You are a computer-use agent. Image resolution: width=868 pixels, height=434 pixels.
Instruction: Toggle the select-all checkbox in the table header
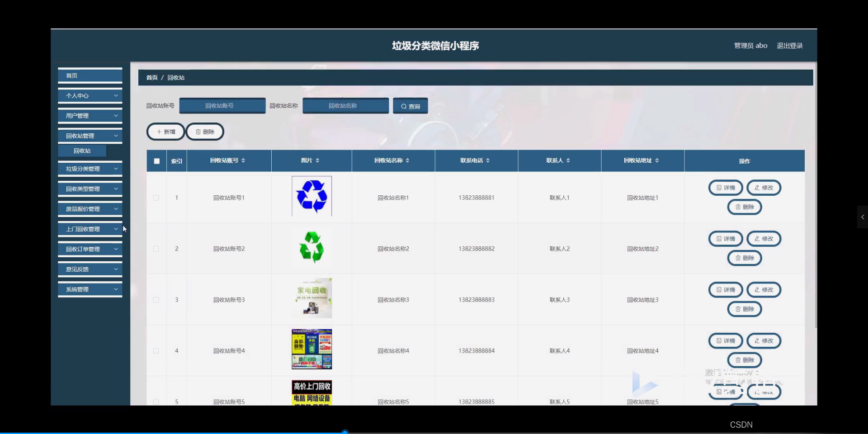tap(156, 161)
